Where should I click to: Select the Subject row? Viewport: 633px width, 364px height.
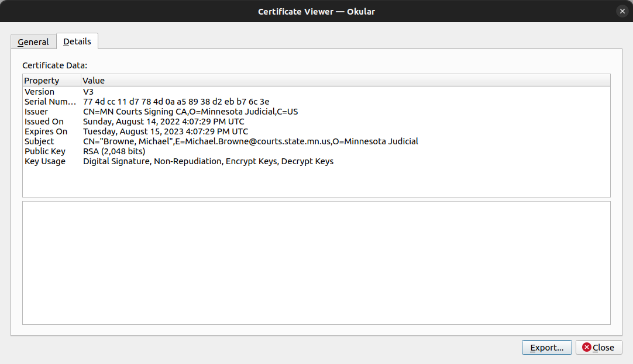(x=316, y=141)
